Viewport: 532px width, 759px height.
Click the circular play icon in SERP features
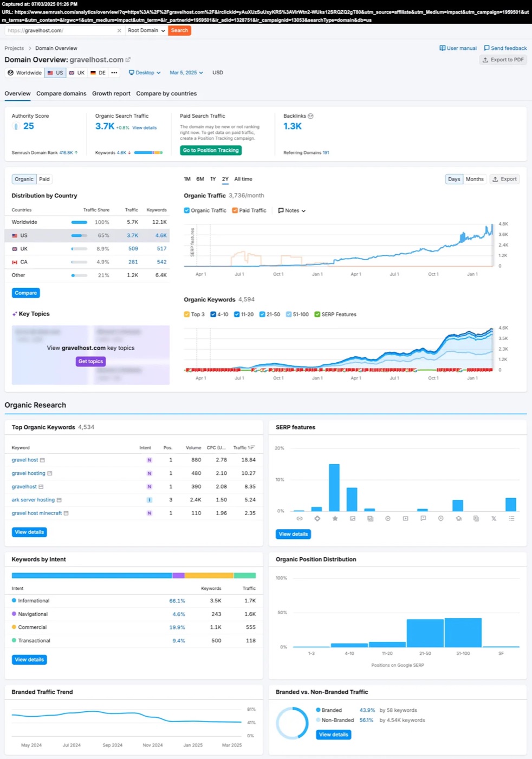tap(388, 519)
